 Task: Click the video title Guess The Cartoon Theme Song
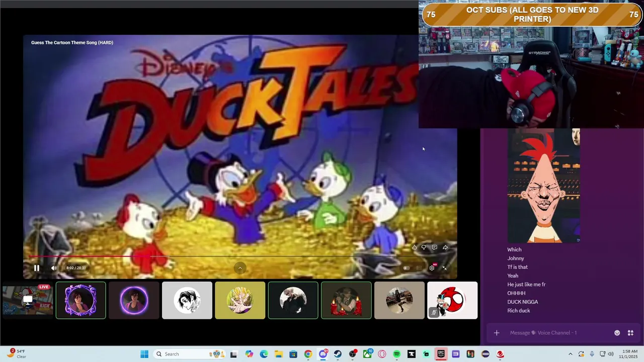pyautogui.click(x=72, y=43)
